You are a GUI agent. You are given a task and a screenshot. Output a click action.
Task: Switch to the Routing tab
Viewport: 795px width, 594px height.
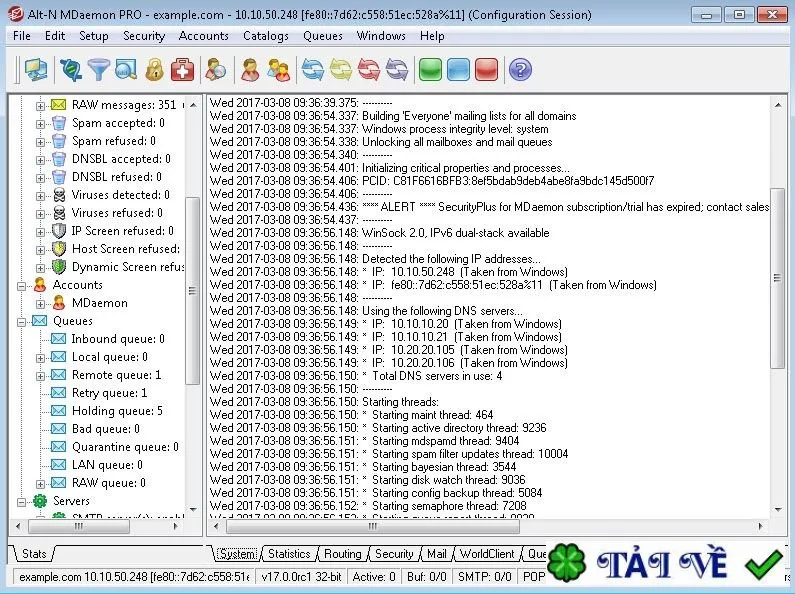point(343,554)
